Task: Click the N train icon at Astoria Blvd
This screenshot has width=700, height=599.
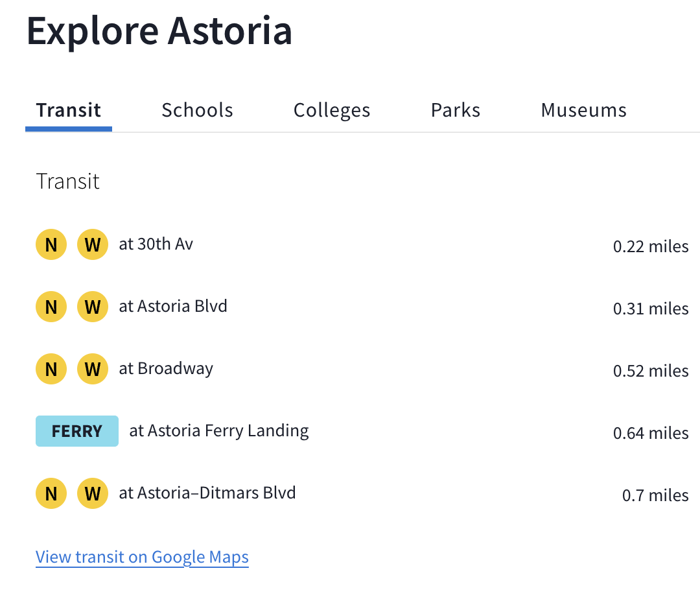Action: click(51, 307)
